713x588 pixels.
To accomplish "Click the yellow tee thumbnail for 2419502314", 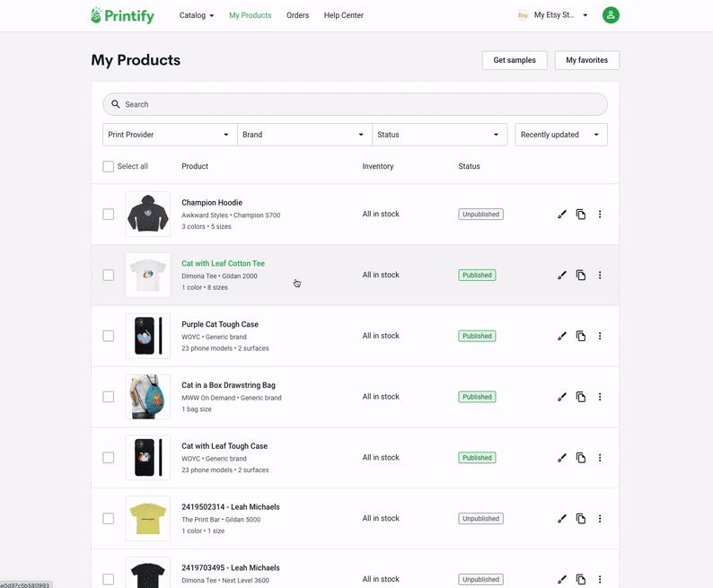I will tap(148, 519).
